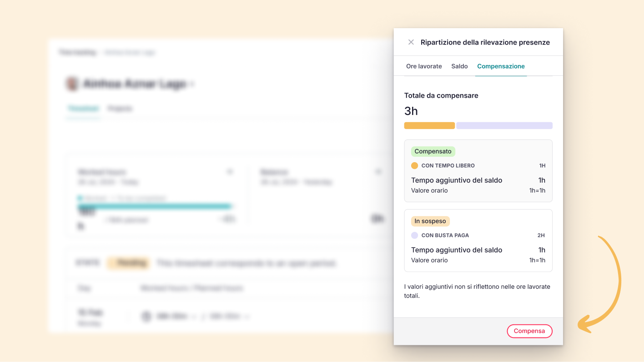
Task: Switch to the Ore lavorate tab
Action: coord(424,66)
